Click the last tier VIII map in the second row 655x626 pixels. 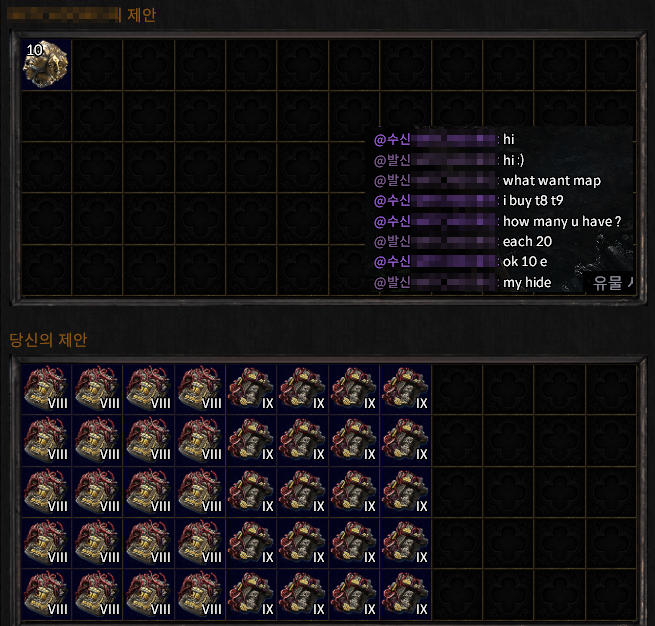click(200, 440)
